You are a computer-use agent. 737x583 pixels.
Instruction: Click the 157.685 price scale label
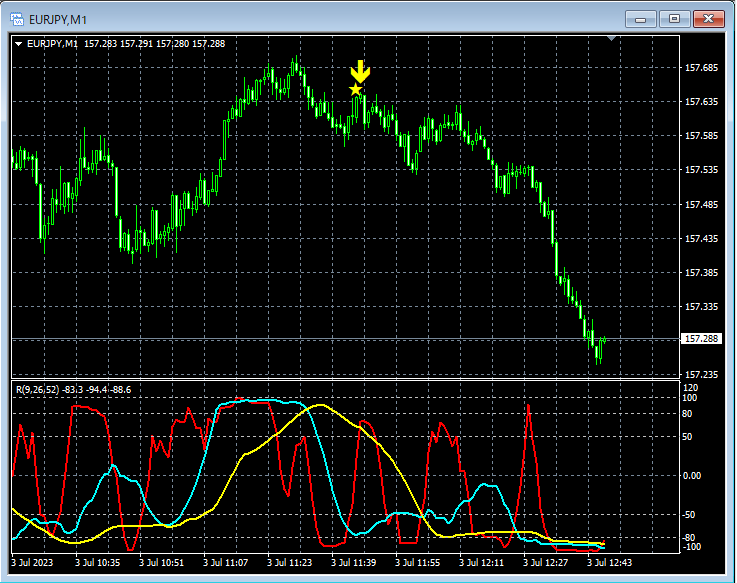click(701, 68)
